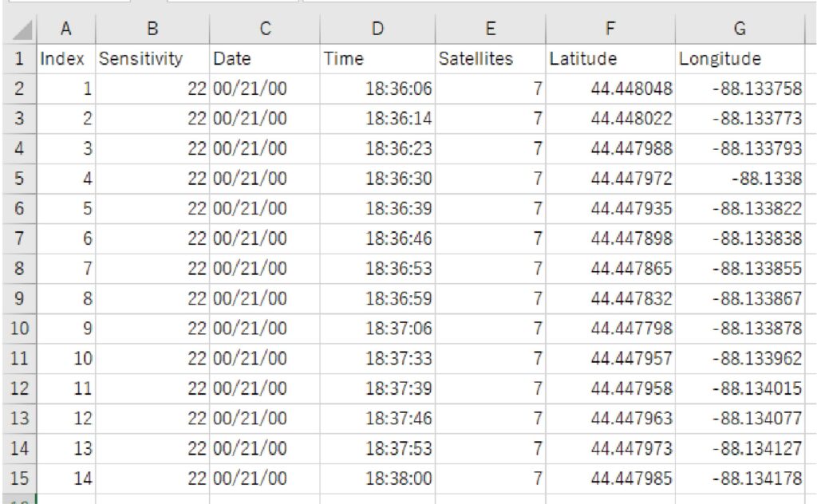The height and width of the screenshot is (504, 817).
Task: Click longitude value -88.133962
Action: coord(740,359)
